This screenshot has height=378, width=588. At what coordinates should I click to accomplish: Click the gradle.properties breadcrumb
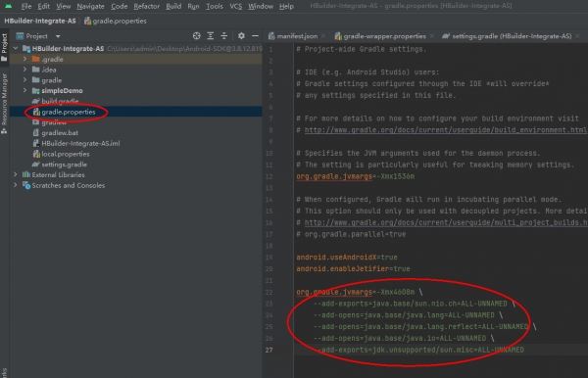click(115, 21)
